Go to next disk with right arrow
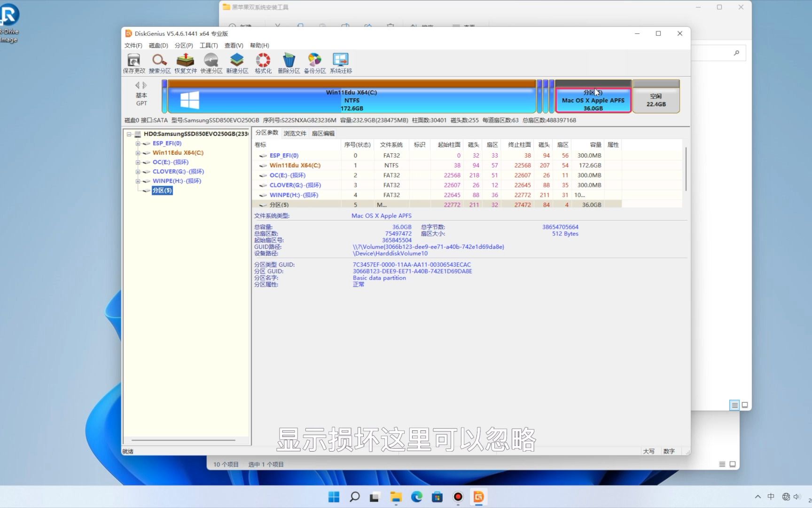This screenshot has width=812, height=508. click(x=145, y=85)
